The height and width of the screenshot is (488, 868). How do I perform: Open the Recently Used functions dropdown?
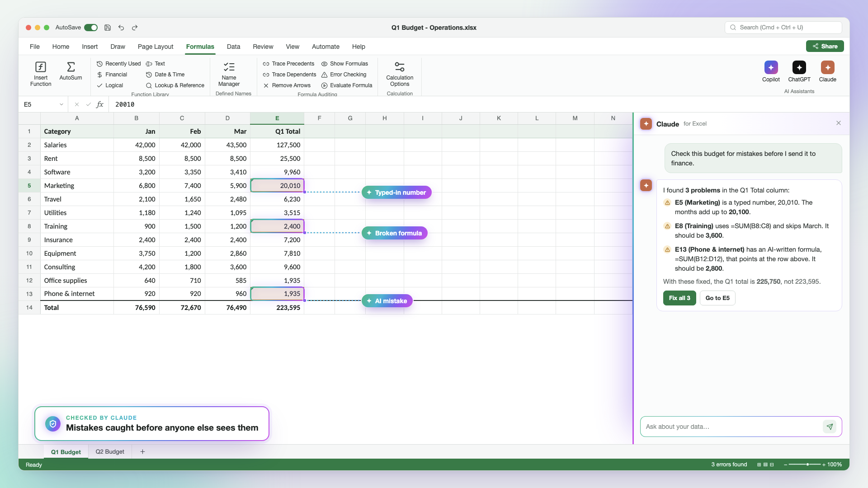[118, 64]
